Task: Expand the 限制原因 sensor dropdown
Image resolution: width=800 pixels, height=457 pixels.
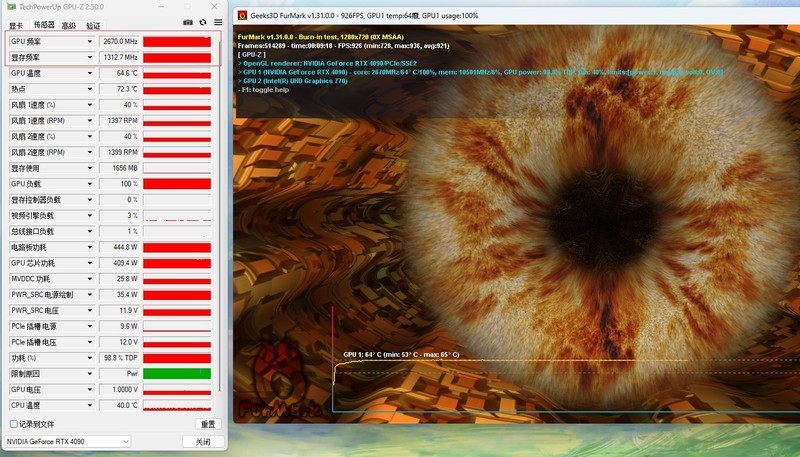Action: click(x=90, y=373)
